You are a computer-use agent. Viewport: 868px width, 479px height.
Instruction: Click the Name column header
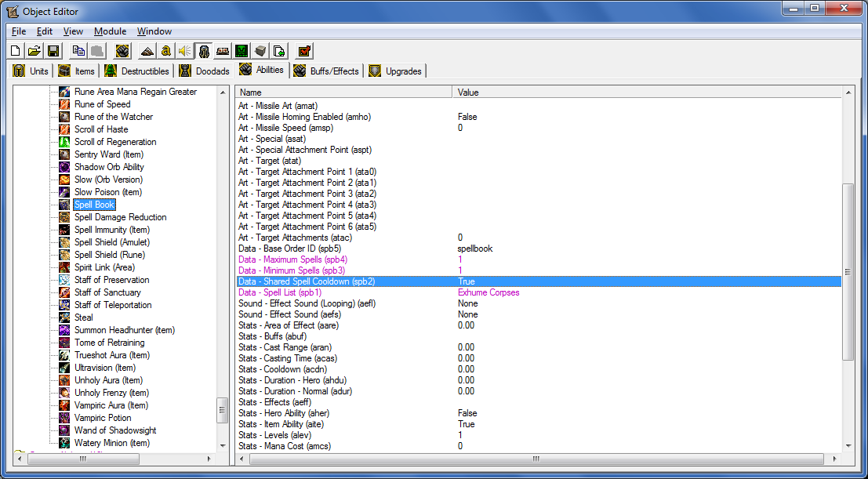pyautogui.click(x=343, y=93)
